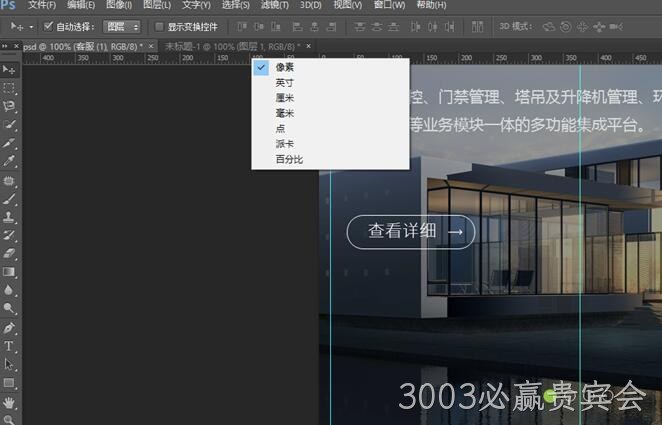Choose 英寸 in the ruler units menu
662x425 pixels.
(330, 83)
